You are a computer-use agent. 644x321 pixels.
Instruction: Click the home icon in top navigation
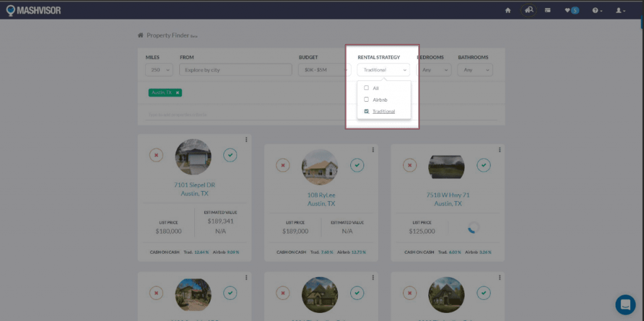click(508, 10)
